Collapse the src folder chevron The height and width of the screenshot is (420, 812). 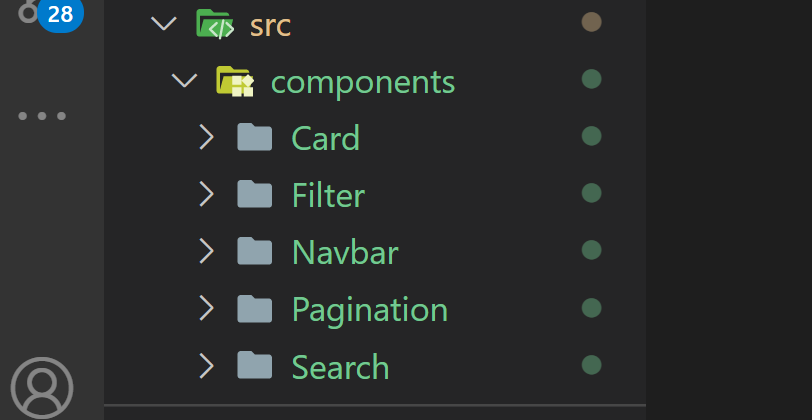pos(164,23)
